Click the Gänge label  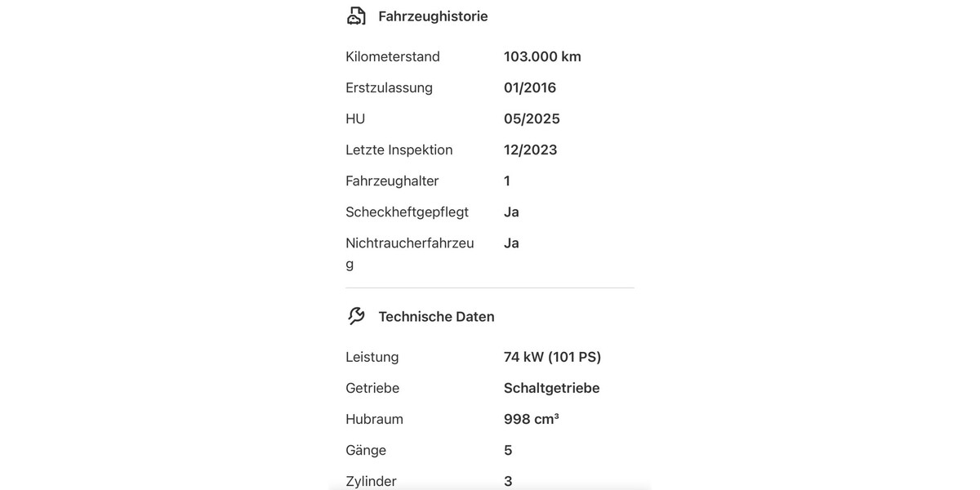366,450
